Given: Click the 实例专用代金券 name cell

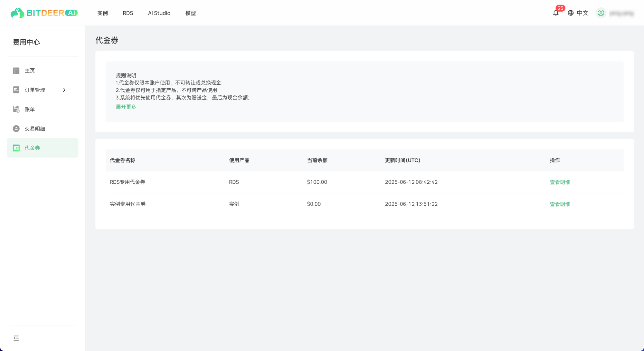Looking at the screenshot, I should [128, 204].
